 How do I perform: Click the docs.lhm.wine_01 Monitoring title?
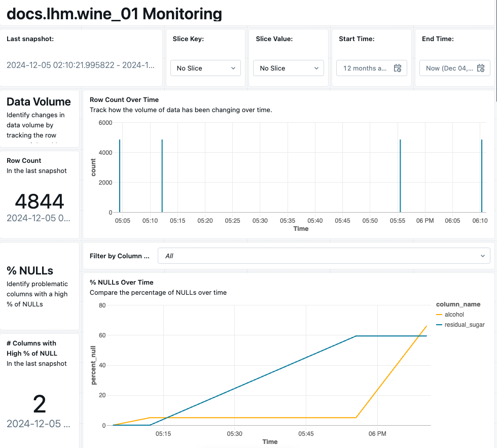(114, 14)
